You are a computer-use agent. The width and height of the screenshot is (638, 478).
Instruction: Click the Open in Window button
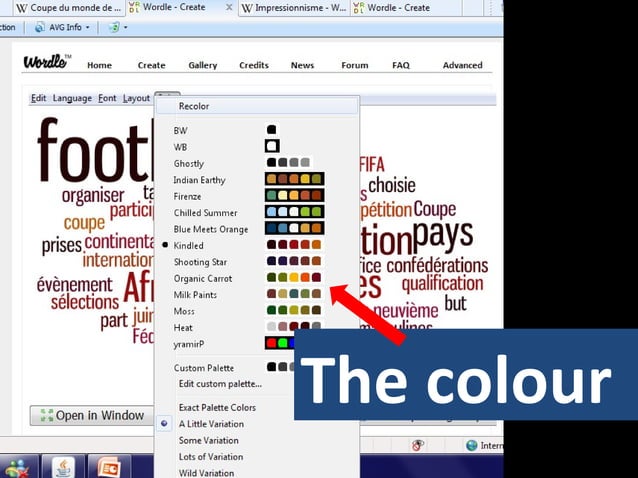click(92, 415)
